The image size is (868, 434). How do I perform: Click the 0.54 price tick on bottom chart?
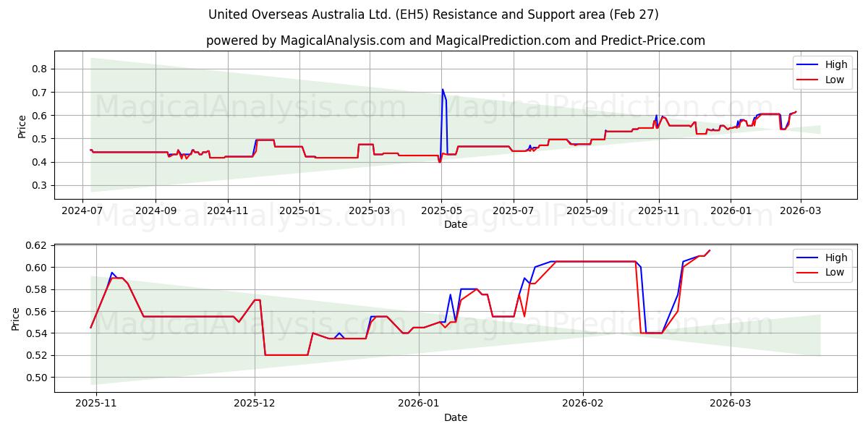click(38, 333)
